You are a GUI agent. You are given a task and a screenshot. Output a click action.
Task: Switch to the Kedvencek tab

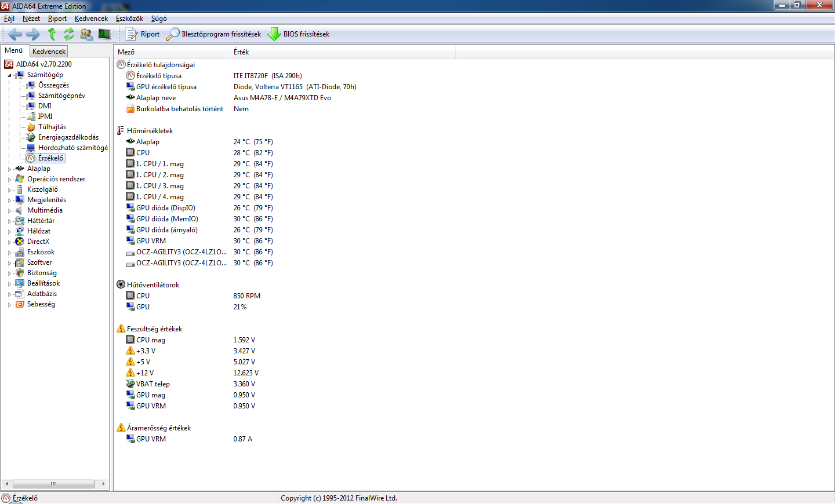[x=49, y=52]
